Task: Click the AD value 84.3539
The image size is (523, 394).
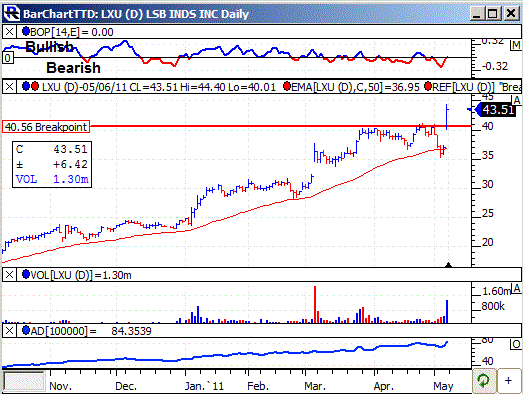Action: 131,331
